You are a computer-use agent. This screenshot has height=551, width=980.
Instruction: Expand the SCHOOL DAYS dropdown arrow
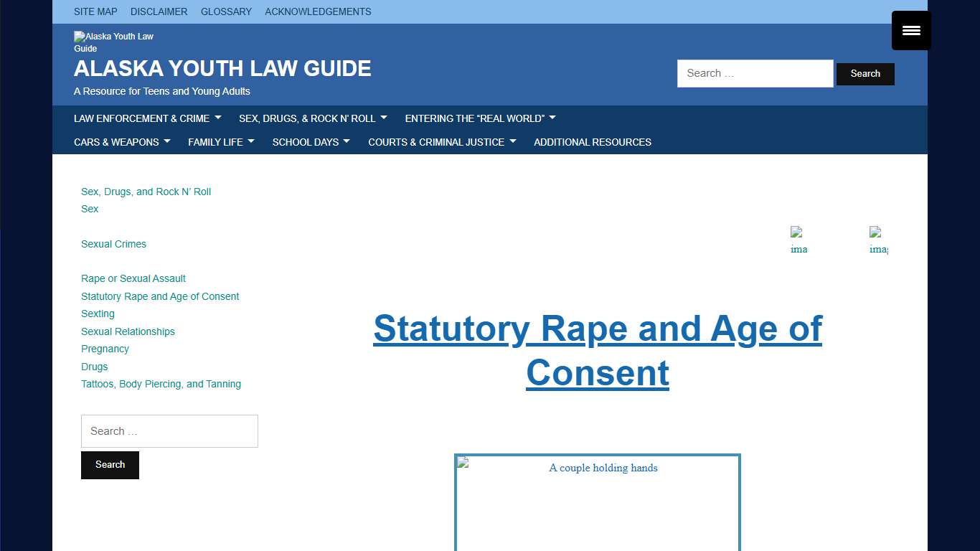pyautogui.click(x=347, y=141)
